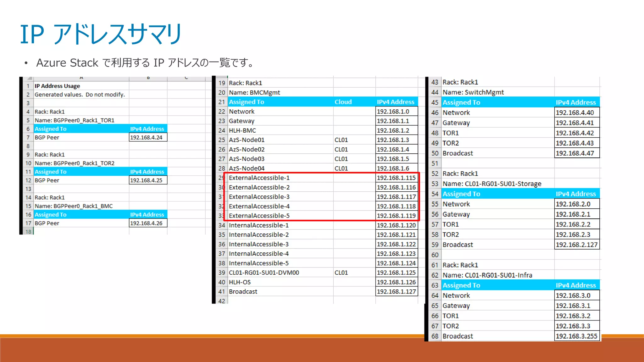Click IP value 192.168.1.119

pos(397,216)
